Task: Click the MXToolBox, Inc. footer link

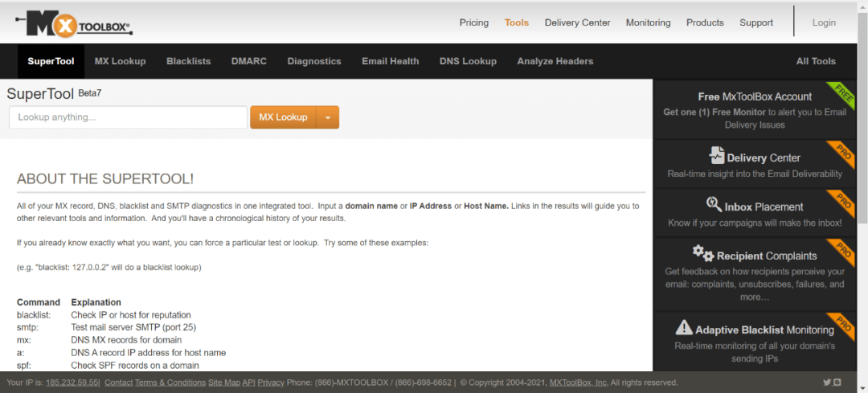Action: point(579,383)
